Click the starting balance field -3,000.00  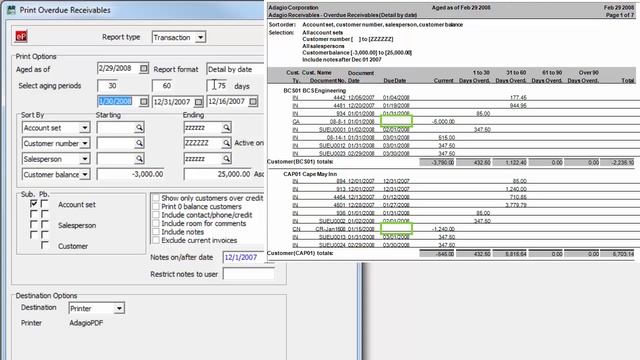click(131, 174)
